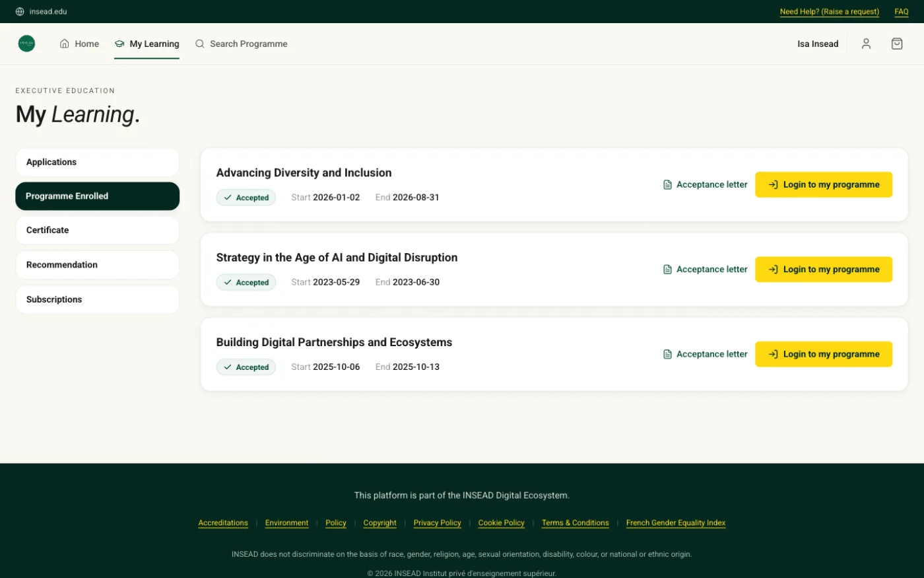
Task: Open the Policy footer link
Action: (x=336, y=523)
